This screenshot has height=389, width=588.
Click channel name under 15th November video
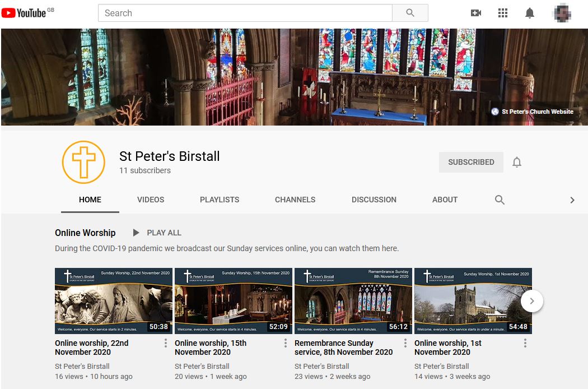click(x=202, y=366)
